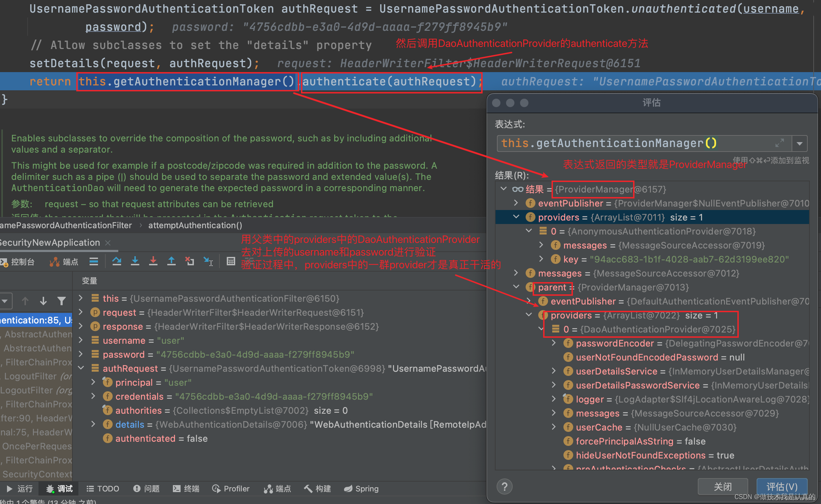Click the Step Over debugger icon
Image resolution: width=821 pixels, height=504 pixels.
click(x=117, y=261)
